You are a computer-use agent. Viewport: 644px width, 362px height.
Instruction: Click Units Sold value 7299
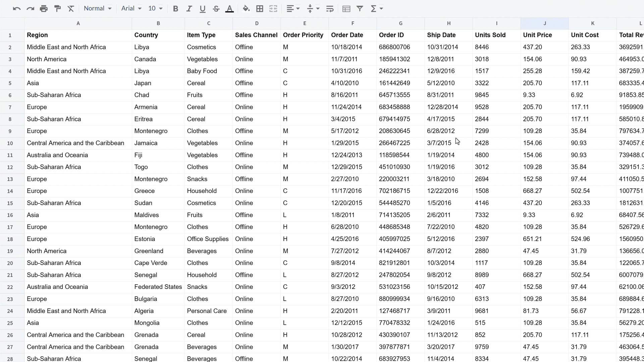coord(497,131)
